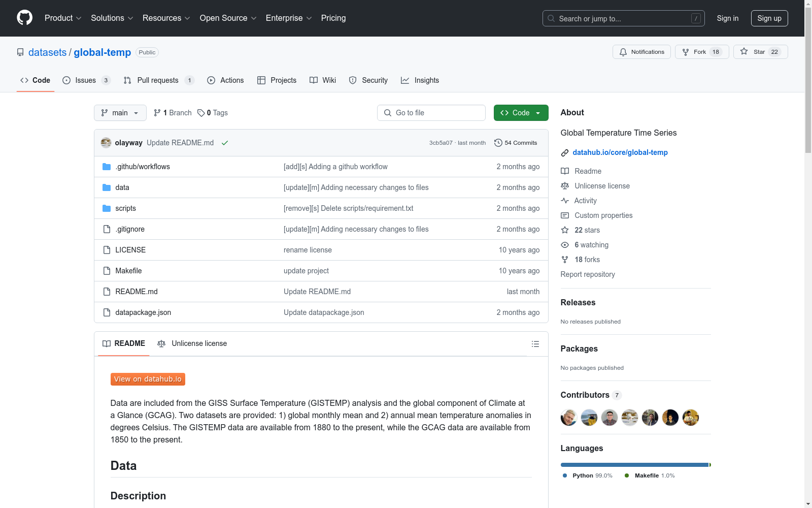This screenshot has width=812, height=508.
Task: Click the page vertical scrollbar thumb
Action: [808, 80]
